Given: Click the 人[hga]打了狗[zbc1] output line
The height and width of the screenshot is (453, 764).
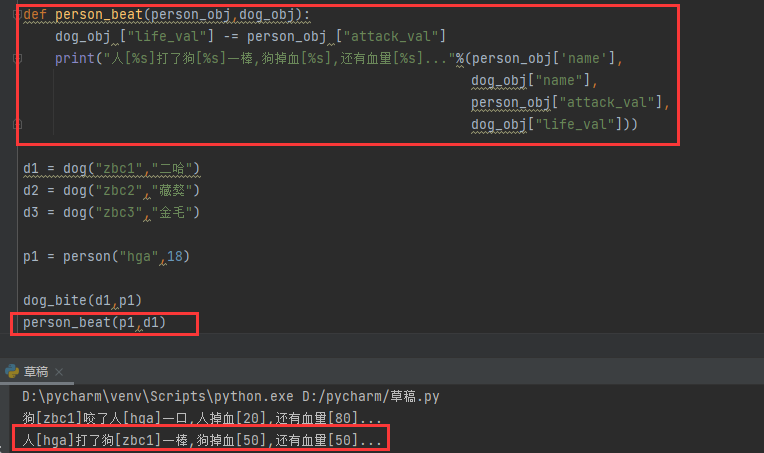Looking at the screenshot, I should tap(202, 440).
